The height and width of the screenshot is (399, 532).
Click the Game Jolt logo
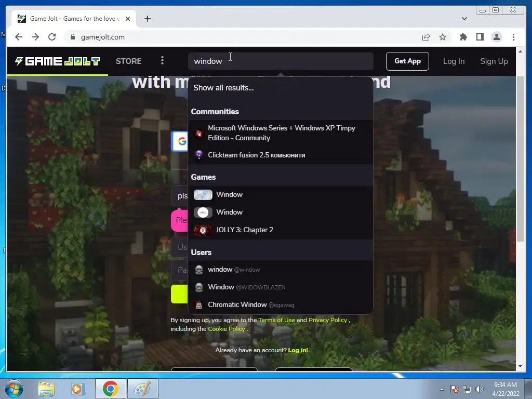(57, 61)
